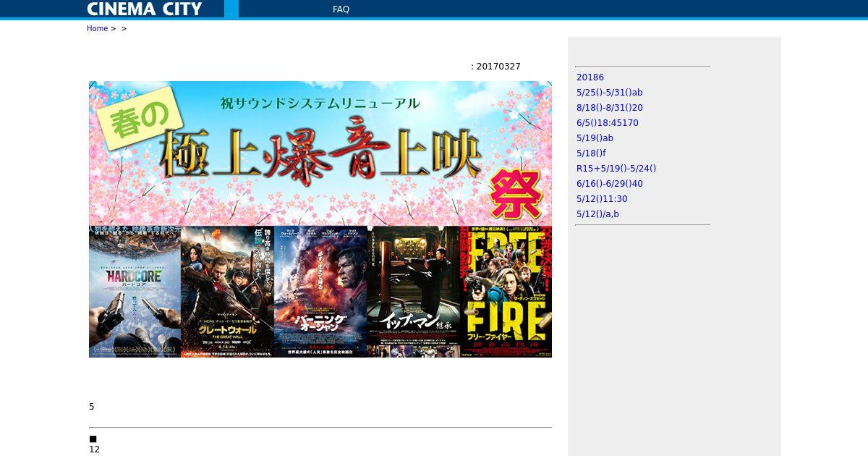Click the 春の yellow tag on the banner
This screenshot has height=456, width=868.
[x=140, y=119]
